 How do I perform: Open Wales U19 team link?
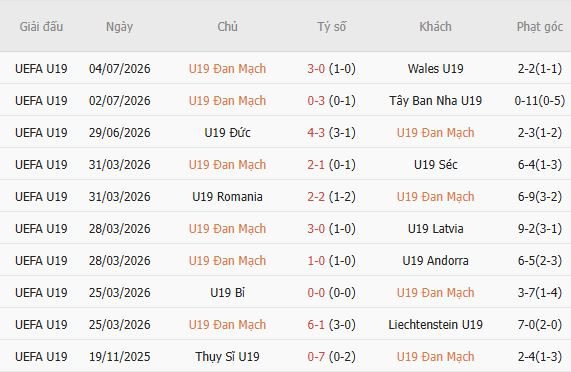436,68
